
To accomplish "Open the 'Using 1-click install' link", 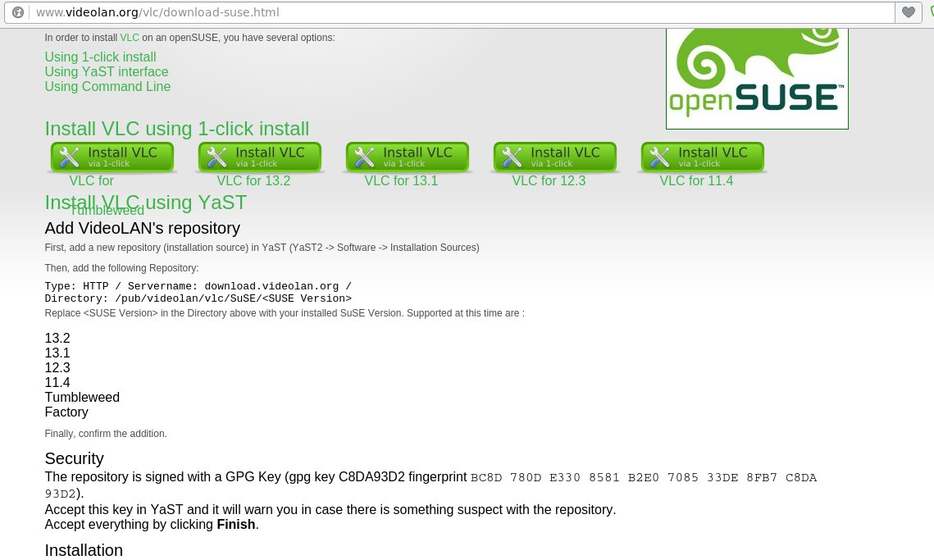I will pos(100,57).
